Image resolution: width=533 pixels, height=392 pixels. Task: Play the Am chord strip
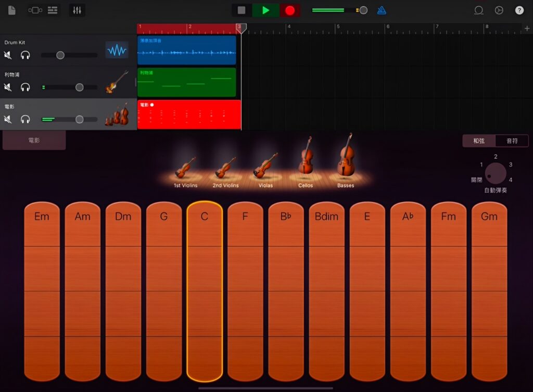click(x=82, y=292)
